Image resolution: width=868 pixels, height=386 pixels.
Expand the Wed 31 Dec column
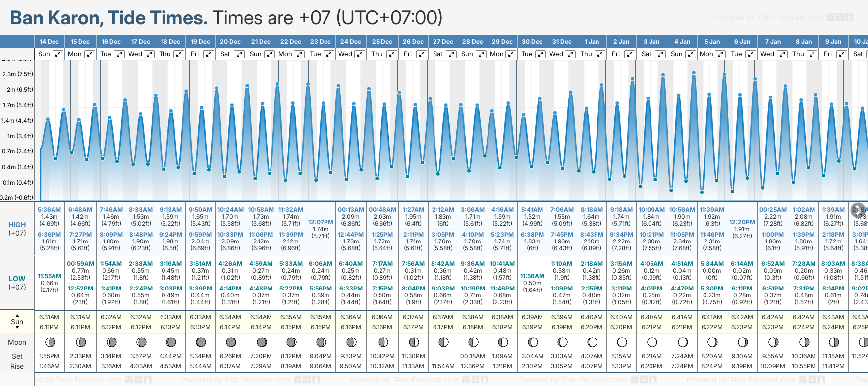coord(570,54)
